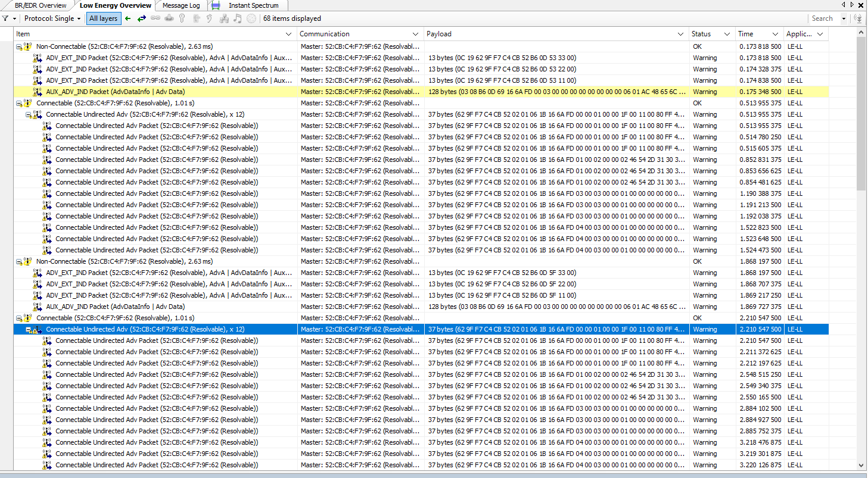Open the Protocol: Single dropdown
Image resolution: width=868 pixels, height=478 pixels.
click(x=52, y=18)
